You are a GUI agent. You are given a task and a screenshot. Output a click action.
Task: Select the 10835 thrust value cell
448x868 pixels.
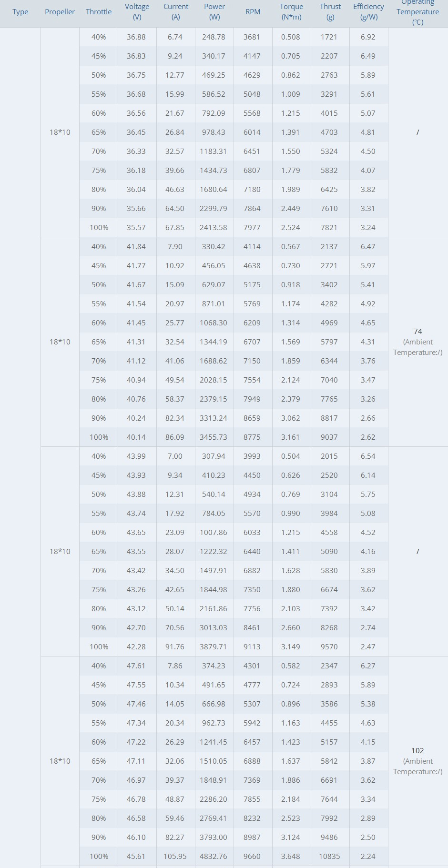click(x=330, y=856)
